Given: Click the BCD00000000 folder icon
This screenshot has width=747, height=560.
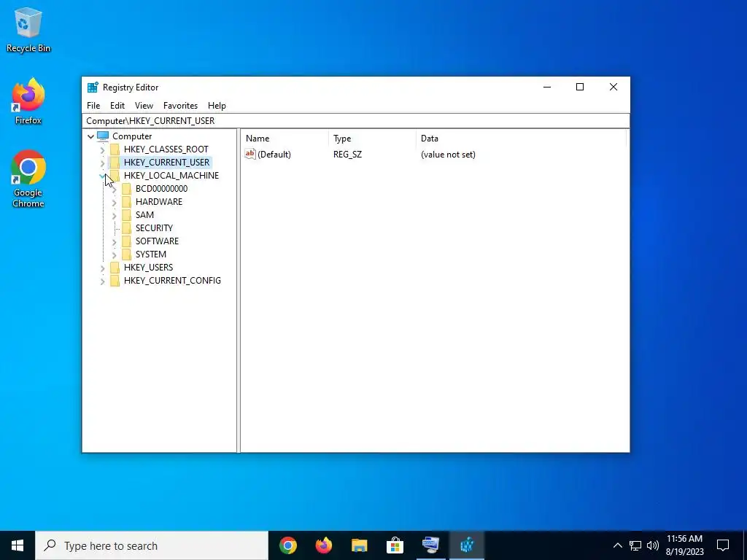Looking at the screenshot, I should [x=126, y=189].
